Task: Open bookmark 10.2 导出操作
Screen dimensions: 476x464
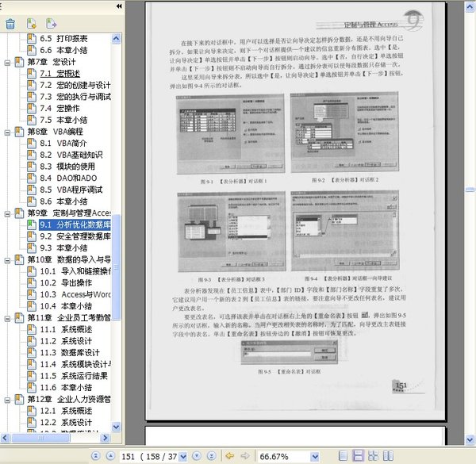Action: click(x=66, y=283)
